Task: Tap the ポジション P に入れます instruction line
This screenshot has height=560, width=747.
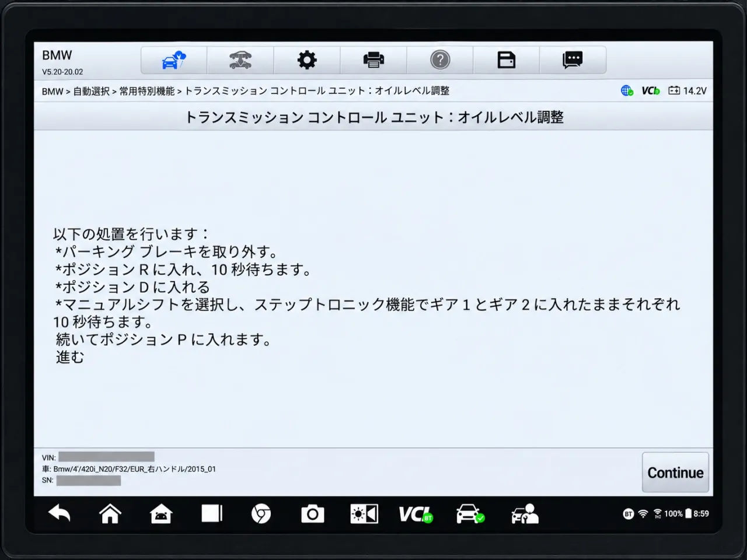Action: (163, 339)
